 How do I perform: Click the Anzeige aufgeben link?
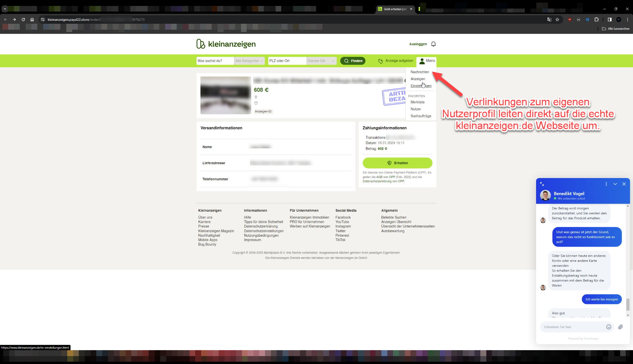(399, 61)
